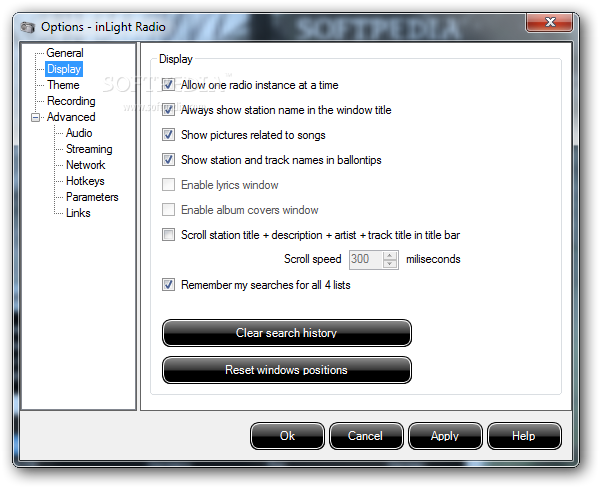Image resolution: width=600 pixels, height=488 pixels.
Task: Decrease scroll speed with down arrow
Action: (390, 264)
